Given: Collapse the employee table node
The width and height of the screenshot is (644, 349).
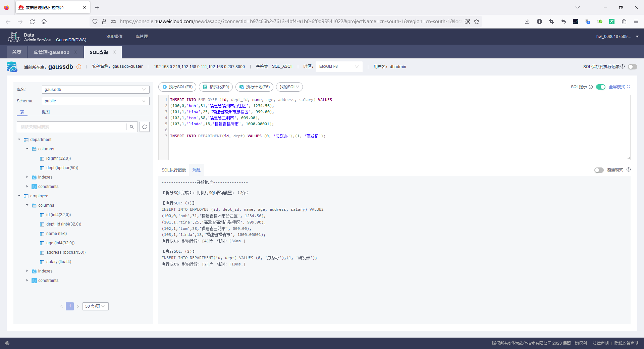Looking at the screenshot, I should 19,196.
